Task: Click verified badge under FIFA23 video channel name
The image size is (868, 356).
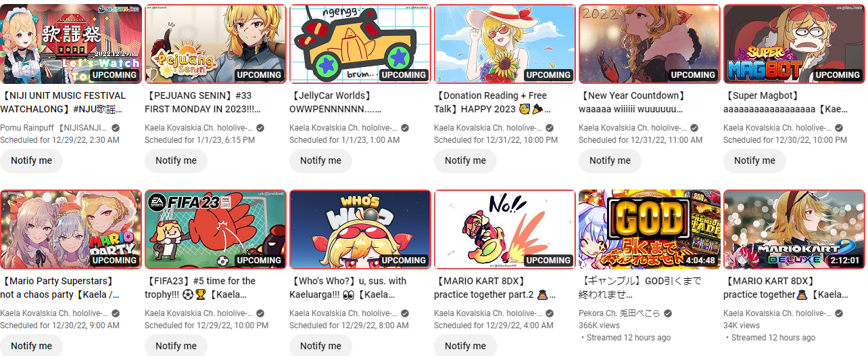Action: point(260,313)
